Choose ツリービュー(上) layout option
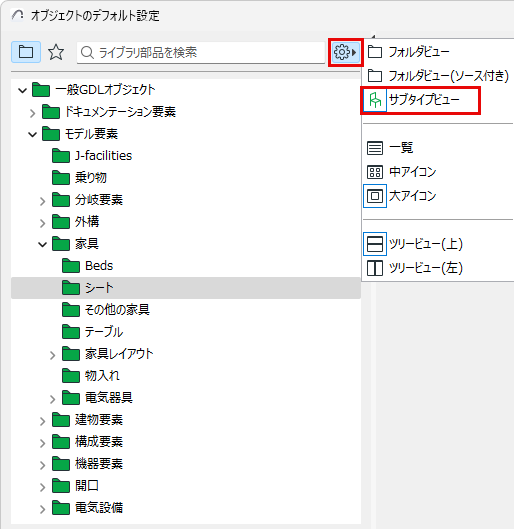Viewport: 514px width, 531px height. click(x=438, y=244)
